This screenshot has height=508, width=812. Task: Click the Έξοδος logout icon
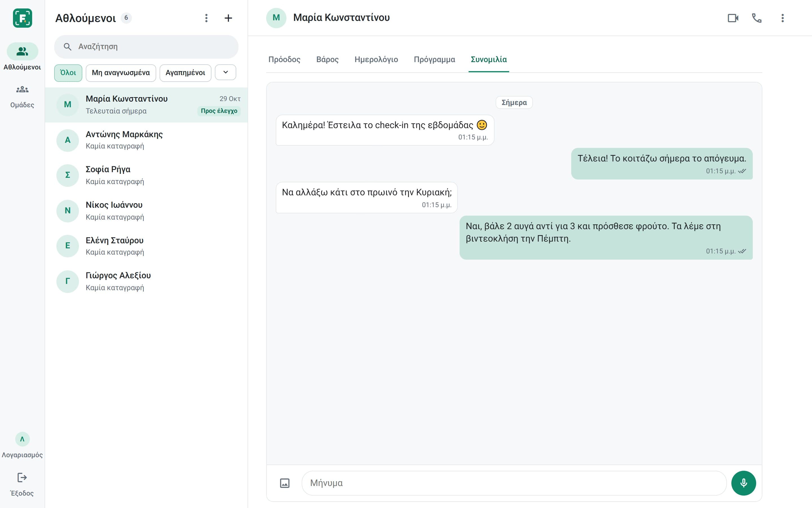click(22, 478)
